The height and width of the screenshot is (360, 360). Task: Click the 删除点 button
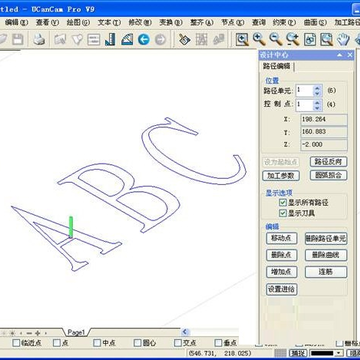(282, 255)
